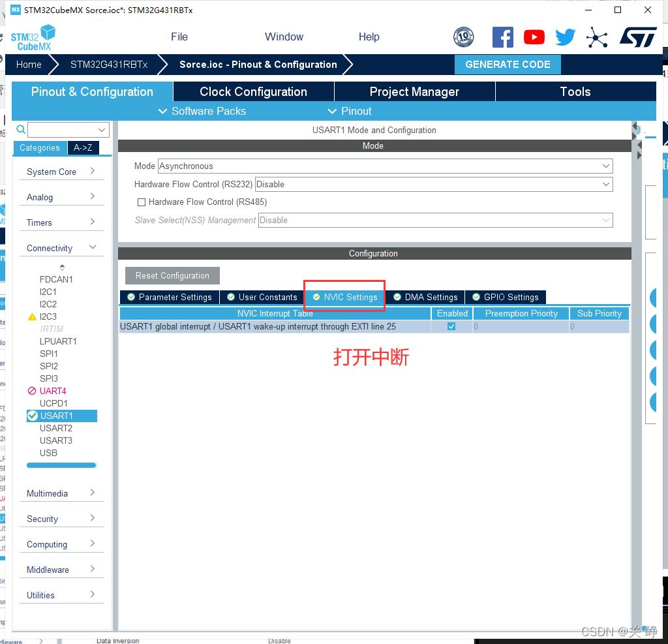Viewport: 668px width, 644px height.
Task: Select the Pinout & Configuration tab
Action: [x=92, y=91]
